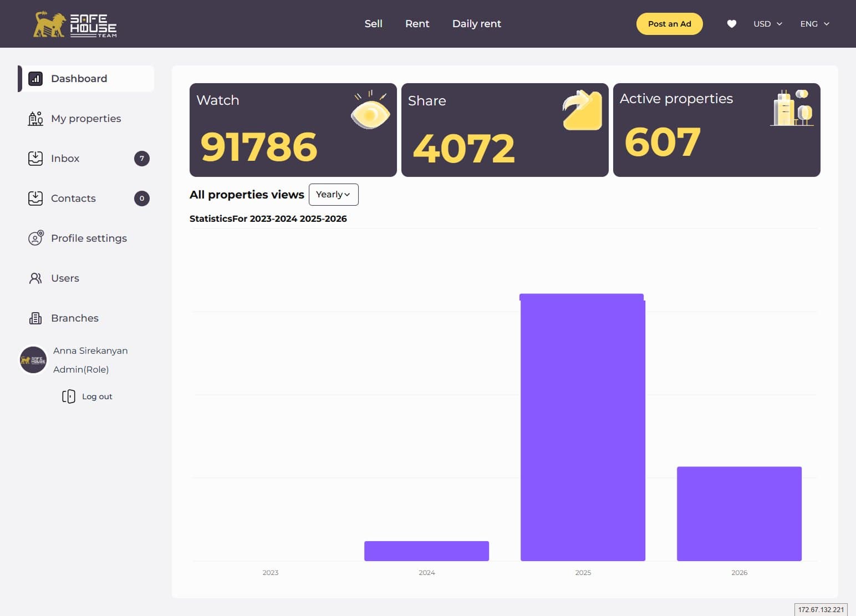Click the Users people icon
This screenshot has height=616, width=856.
click(35, 278)
